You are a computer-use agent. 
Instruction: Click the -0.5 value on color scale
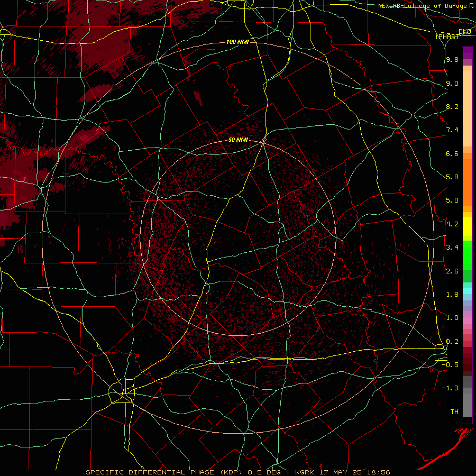[x=450, y=365]
